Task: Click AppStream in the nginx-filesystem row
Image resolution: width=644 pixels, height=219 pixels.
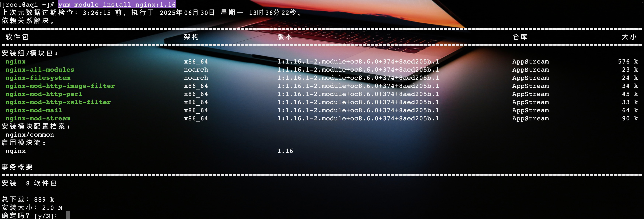Action: coord(530,78)
